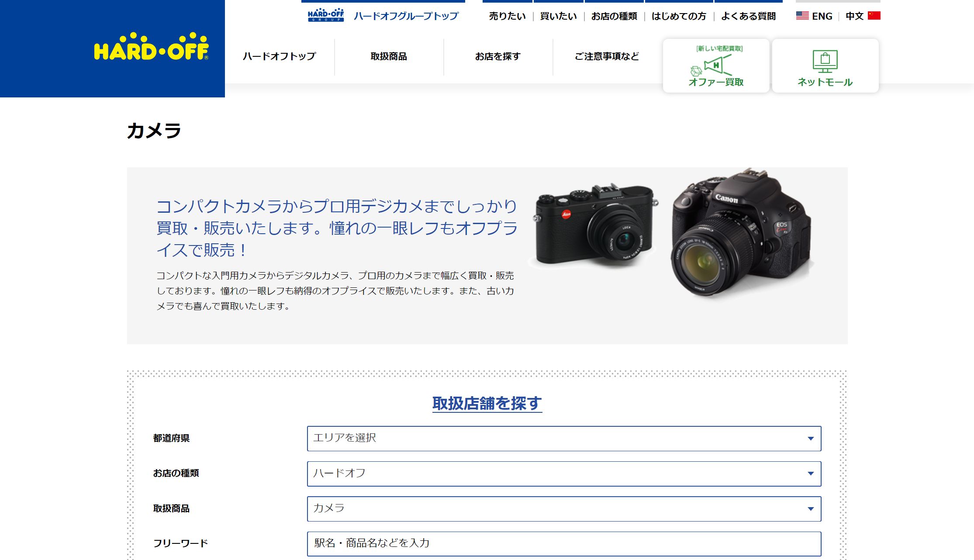Select ハードオフトップ menu item

(280, 56)
